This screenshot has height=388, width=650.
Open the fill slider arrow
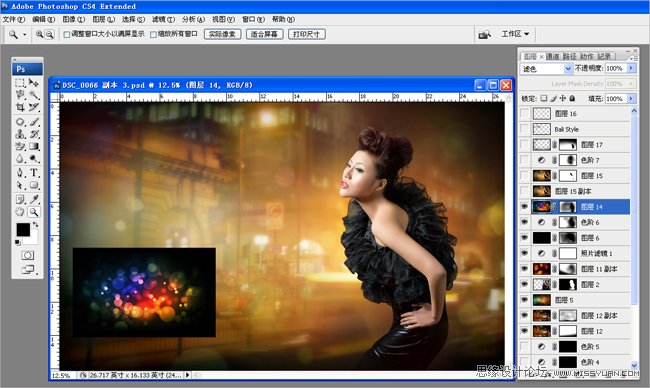[x=631, y=98]
